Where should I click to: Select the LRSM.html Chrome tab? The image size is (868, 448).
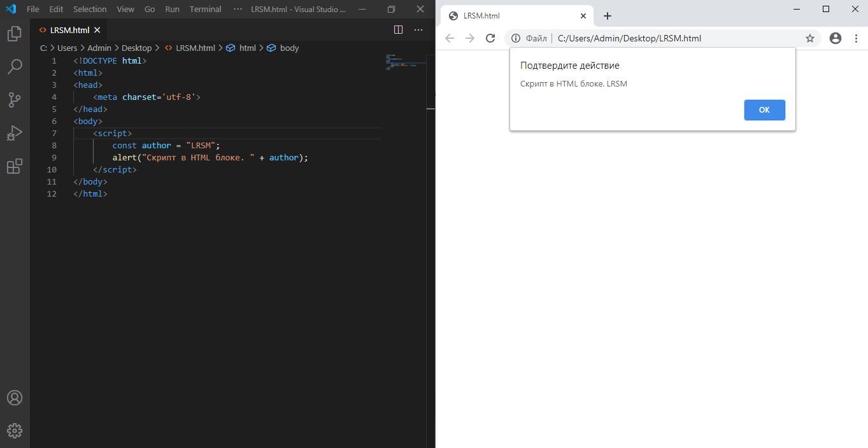coord(517,16)
